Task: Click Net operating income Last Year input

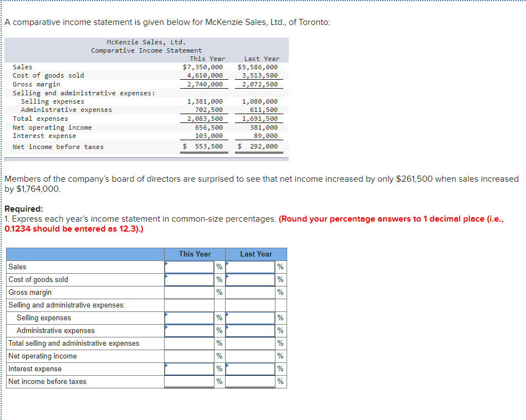Action: pyautogui.click(x=251, y=356)
